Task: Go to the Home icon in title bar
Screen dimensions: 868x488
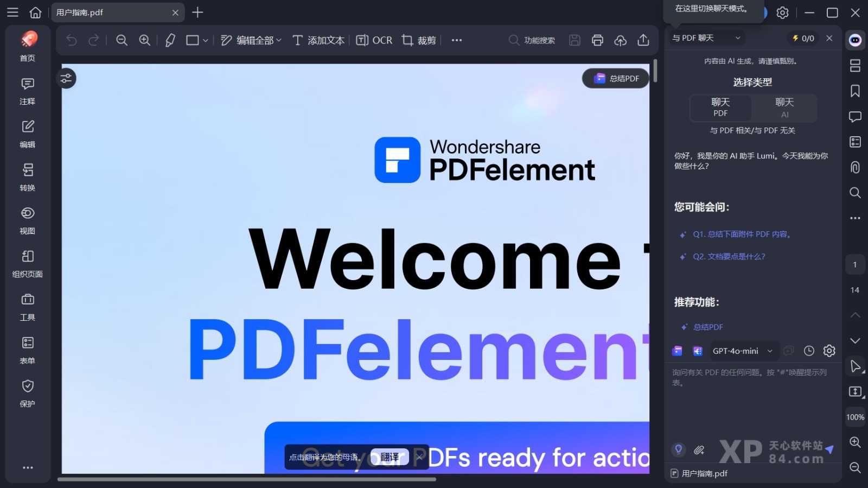Action: tap(35, 12)
